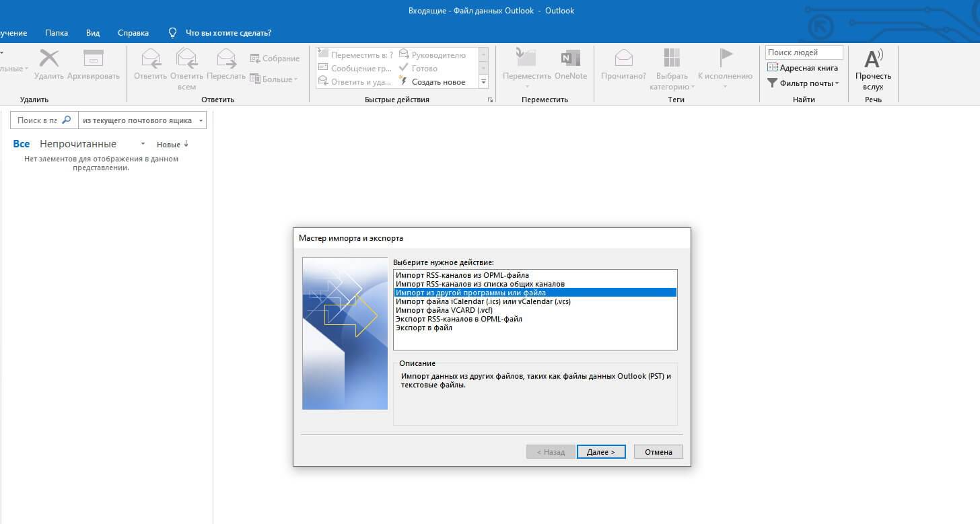Open the Выбрать категорию dropdown

tap(671, 64)
